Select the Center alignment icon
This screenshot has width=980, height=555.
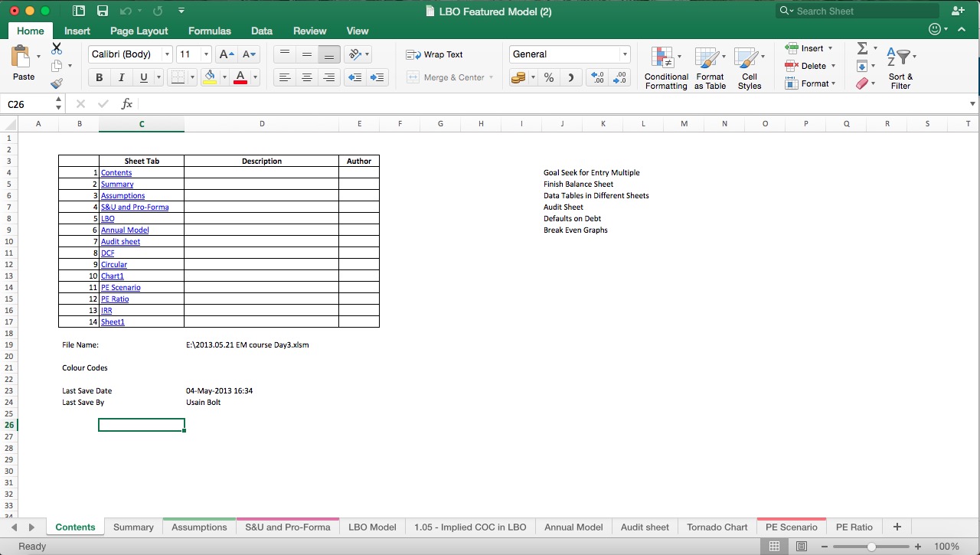[x=306, y=77]
